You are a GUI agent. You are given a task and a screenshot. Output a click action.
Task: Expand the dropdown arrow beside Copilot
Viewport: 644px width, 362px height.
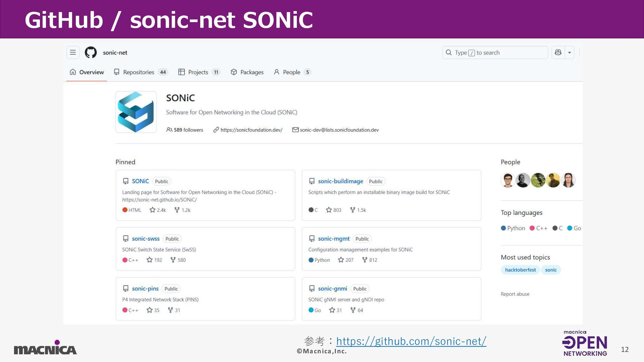tap(570, 53)
